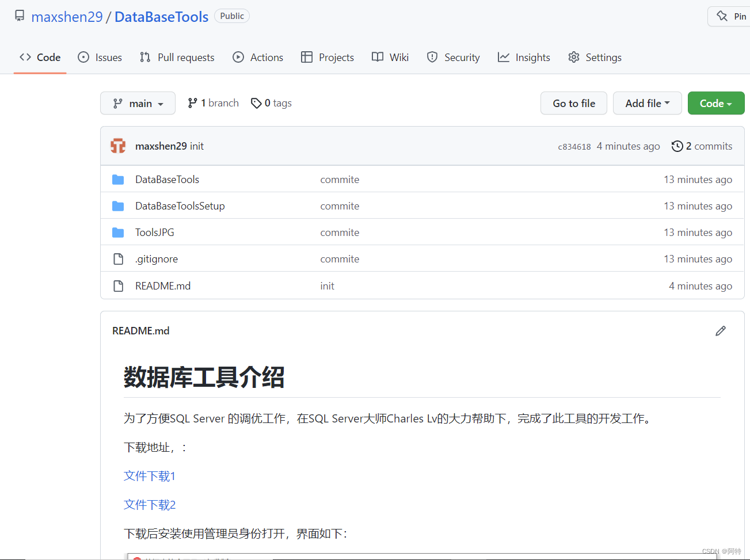Open the Actions tab
The image size is (750, 560).
click(258, 57)
